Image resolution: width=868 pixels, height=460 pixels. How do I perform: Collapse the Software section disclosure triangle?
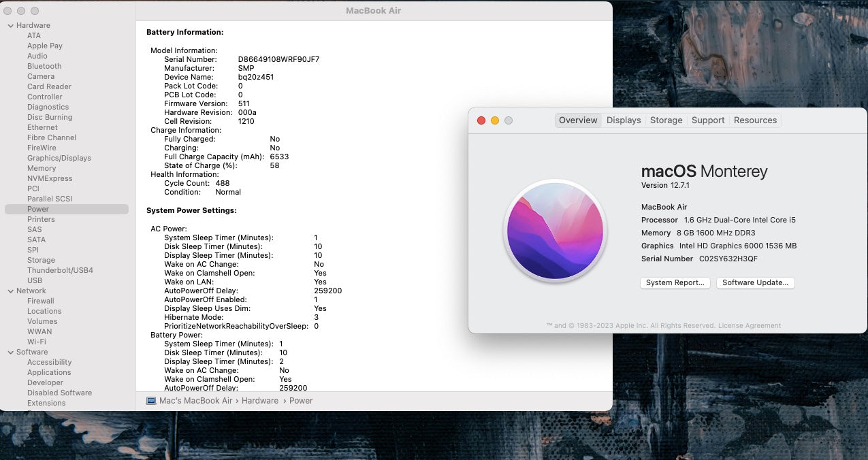(10, 352)
